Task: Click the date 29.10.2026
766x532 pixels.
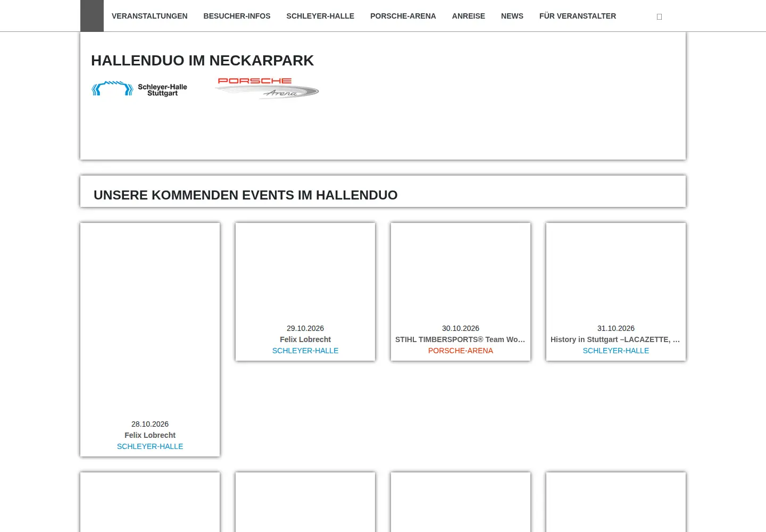Action: point(305,328)
